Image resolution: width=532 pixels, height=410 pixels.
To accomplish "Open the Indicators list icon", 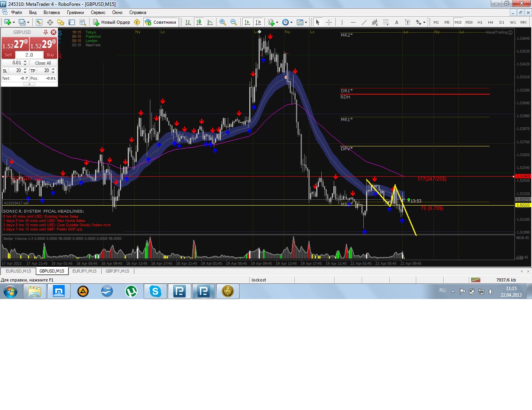I will (x=271, y=22).
